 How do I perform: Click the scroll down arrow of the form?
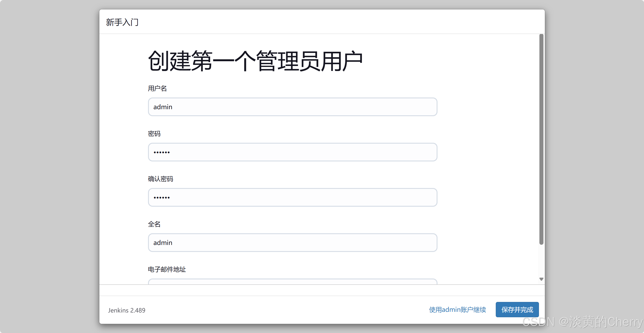[541, 279]
